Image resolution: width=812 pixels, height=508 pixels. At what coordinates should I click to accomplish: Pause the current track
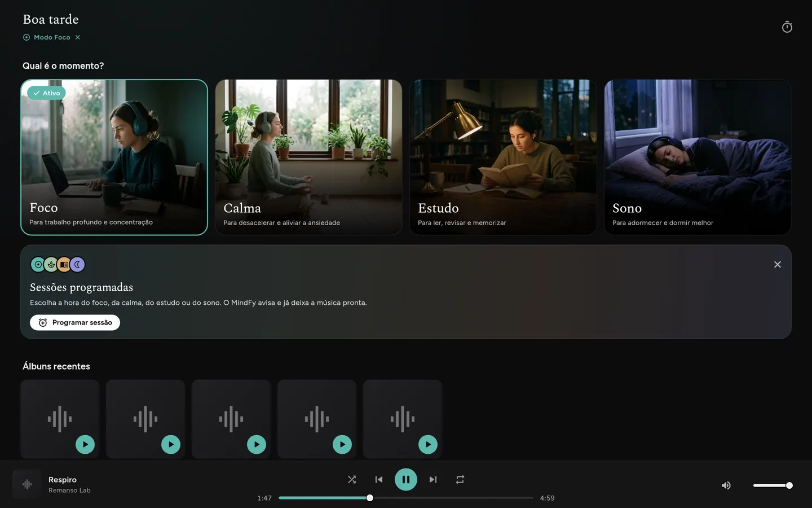(406, 479)
